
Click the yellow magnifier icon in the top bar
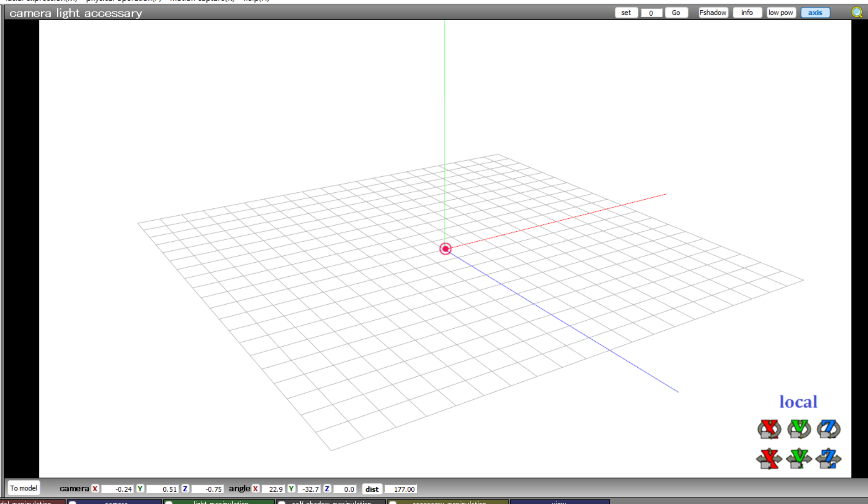pyautogui.click(x=857, y=12)
